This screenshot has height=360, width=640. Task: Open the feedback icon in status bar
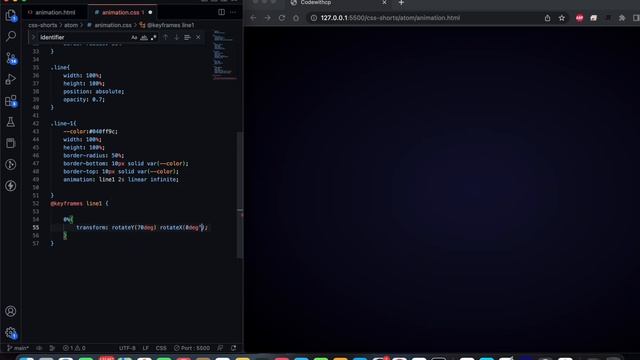220,348
